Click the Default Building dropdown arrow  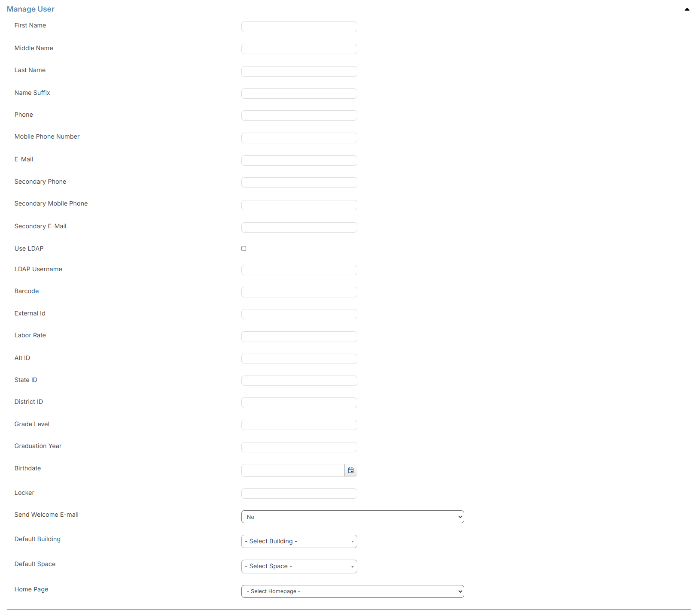[x=351, y=541]
